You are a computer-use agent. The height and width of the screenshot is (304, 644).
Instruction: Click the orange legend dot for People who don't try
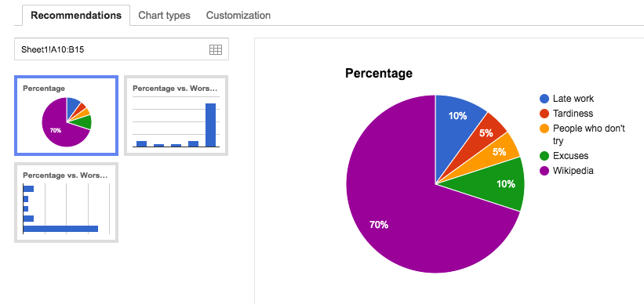tap(544, 128)
